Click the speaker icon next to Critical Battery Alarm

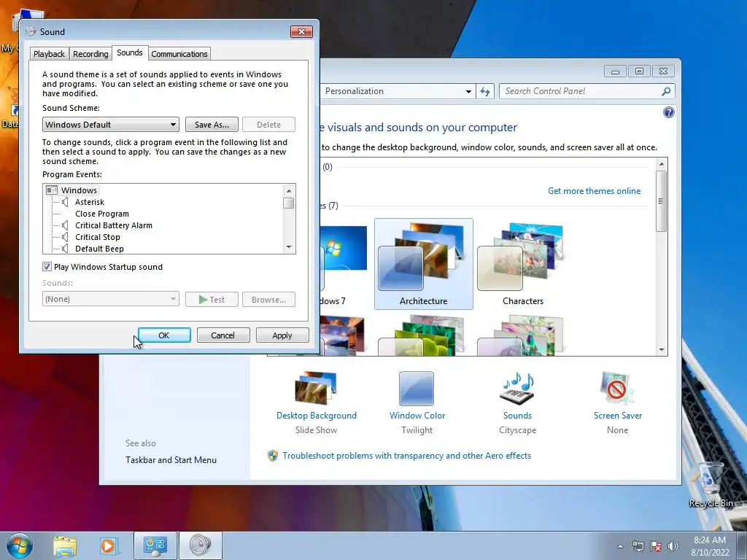pos(65,225)
